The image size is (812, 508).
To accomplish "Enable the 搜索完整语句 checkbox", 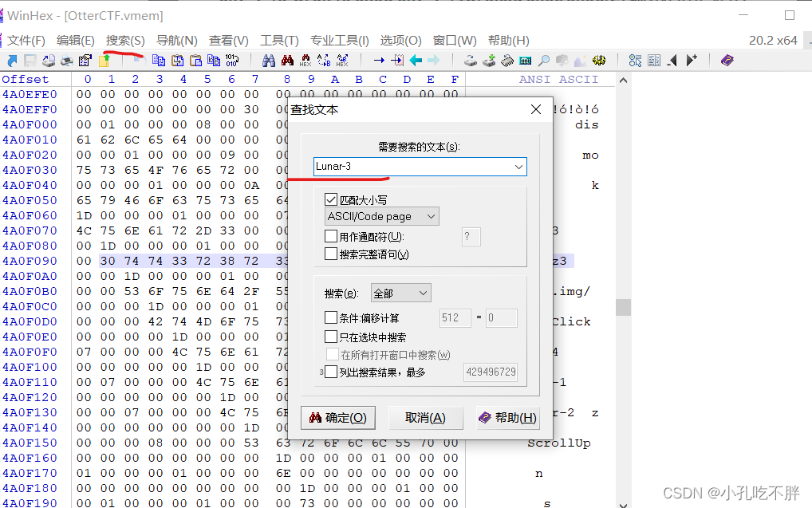I will [331, 254].
